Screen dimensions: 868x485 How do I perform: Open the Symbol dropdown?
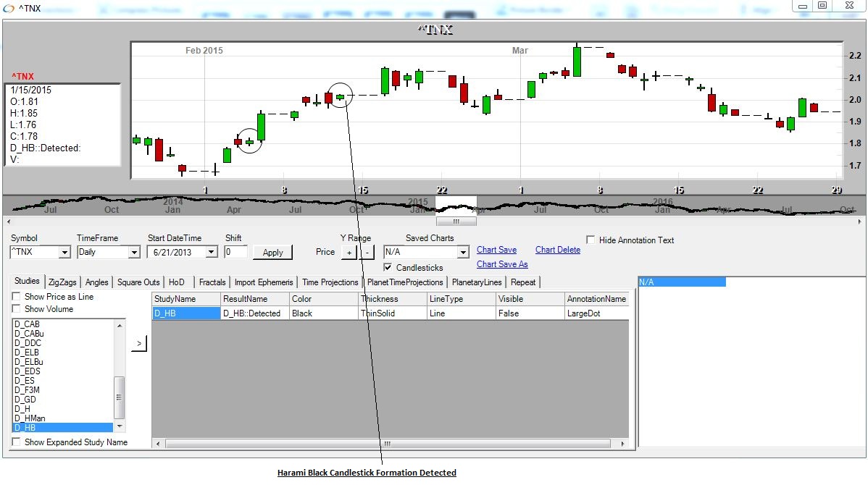coord(64,253)
